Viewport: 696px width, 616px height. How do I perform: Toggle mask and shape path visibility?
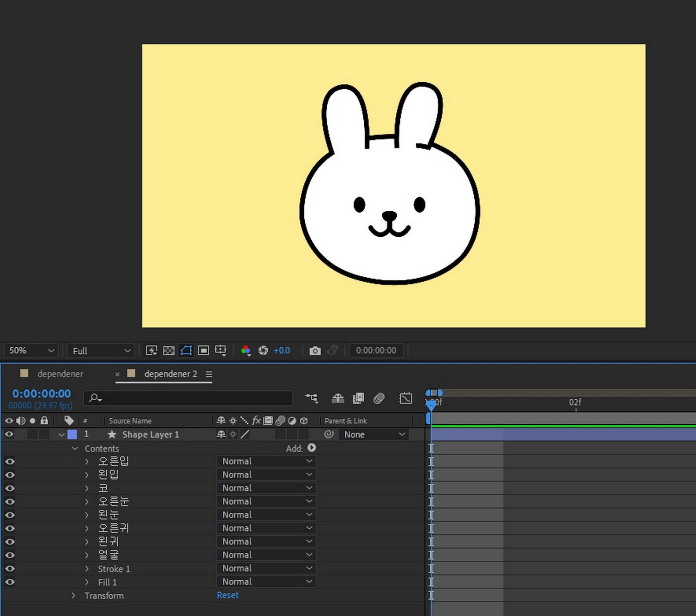(x=186, y=350)
